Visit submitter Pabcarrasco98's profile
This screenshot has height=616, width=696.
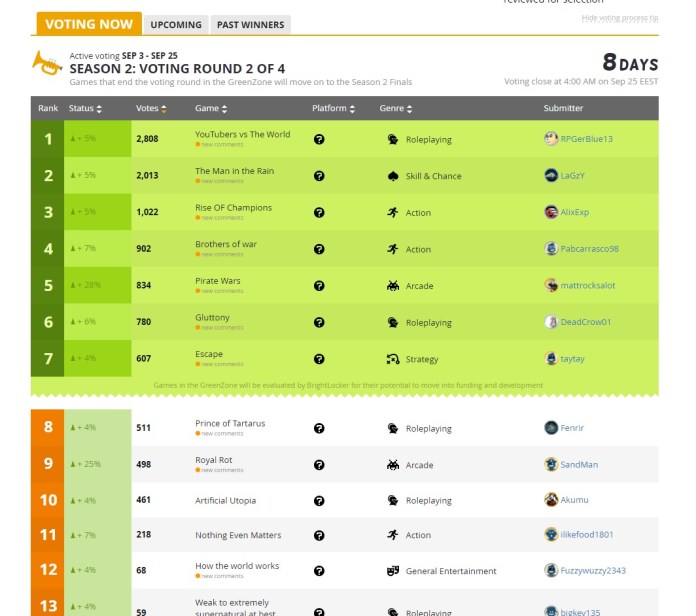pyautogui.click(x=589, y=249)
